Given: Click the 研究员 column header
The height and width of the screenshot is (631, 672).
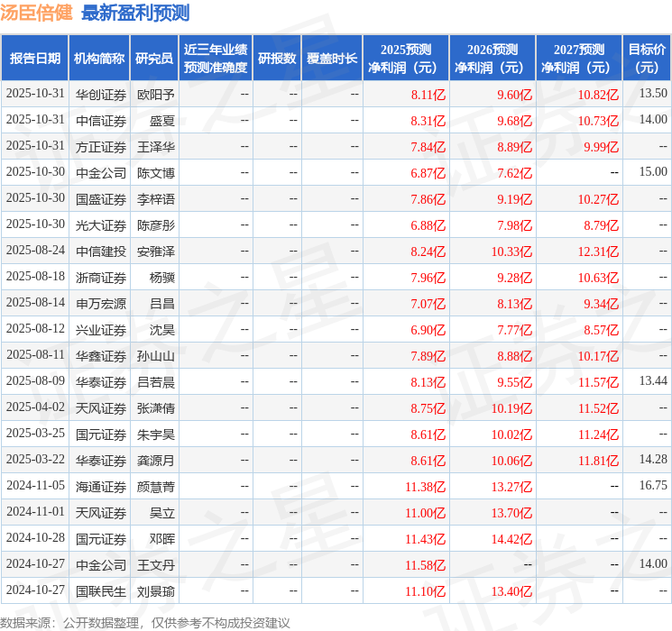Looking at the screenshot, I should tap(154, 59).
